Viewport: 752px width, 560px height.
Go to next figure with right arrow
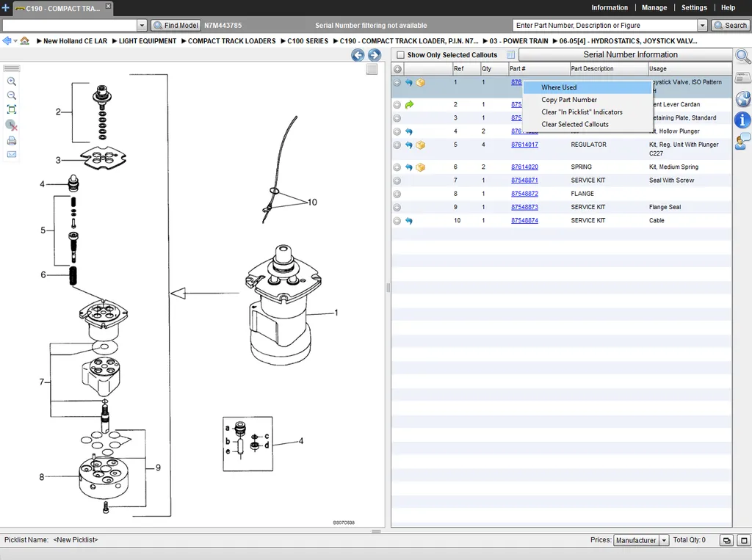pyautogui.click(x=375, y=55)
